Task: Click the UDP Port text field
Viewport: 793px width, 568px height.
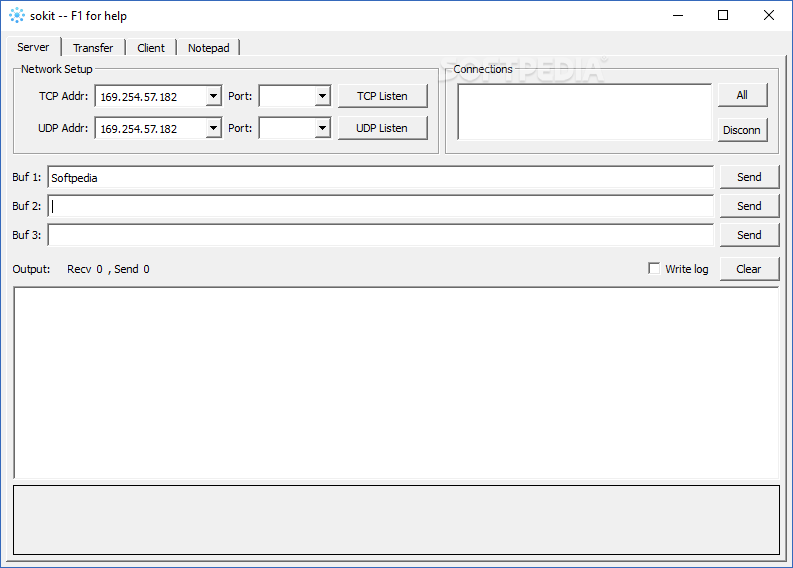Action: point(287,128)
